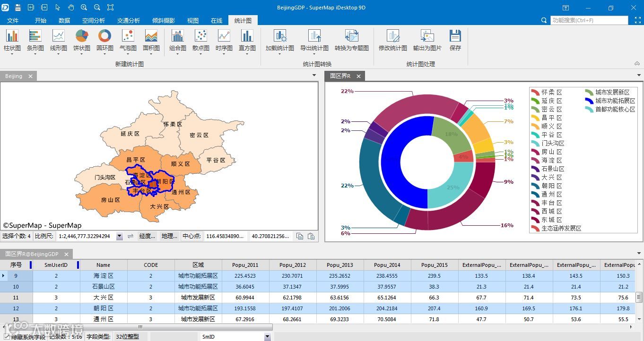Open dropdown under 饼状图

coord(81,54)
